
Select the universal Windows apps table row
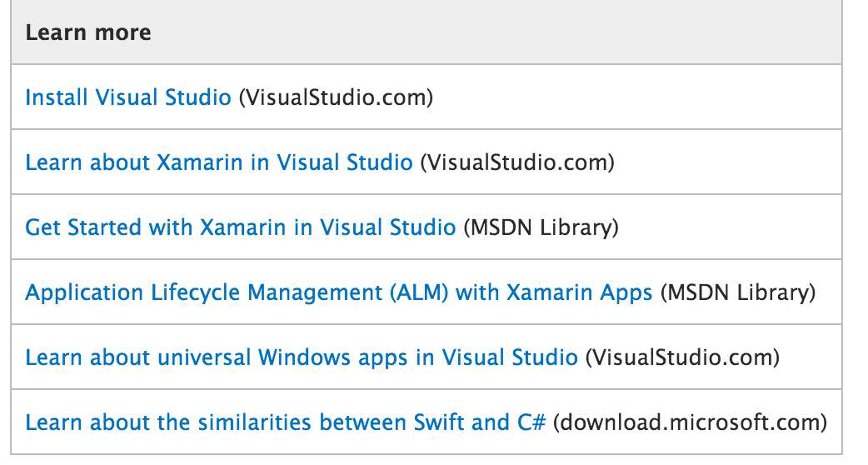pyautogui.click(x=427, y=357)
